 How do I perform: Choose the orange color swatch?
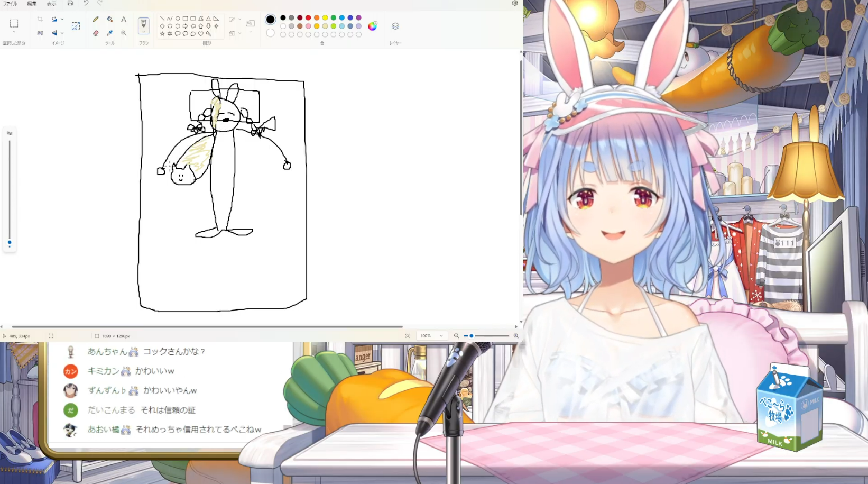coord(317,18)
